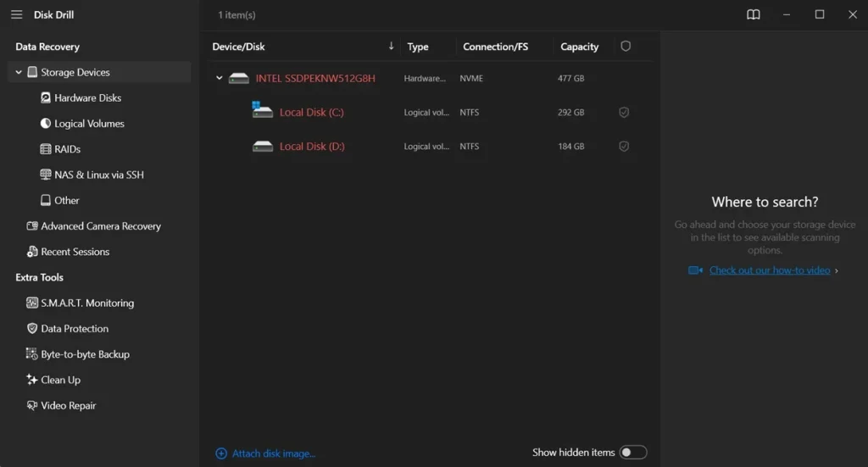Click the plus icon beside Attach disk image
Image resolution: width=868 pixels, height=467 pixels.
point(221,453)
